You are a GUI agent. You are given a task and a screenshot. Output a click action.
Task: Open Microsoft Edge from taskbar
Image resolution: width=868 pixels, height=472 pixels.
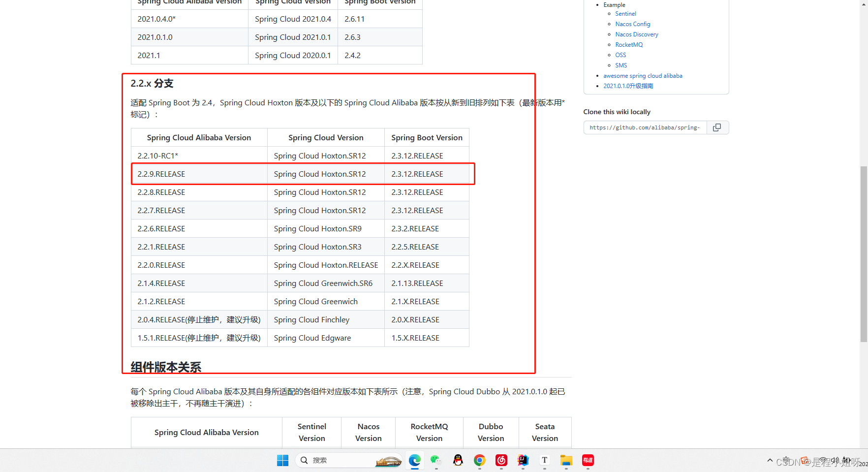415,460
